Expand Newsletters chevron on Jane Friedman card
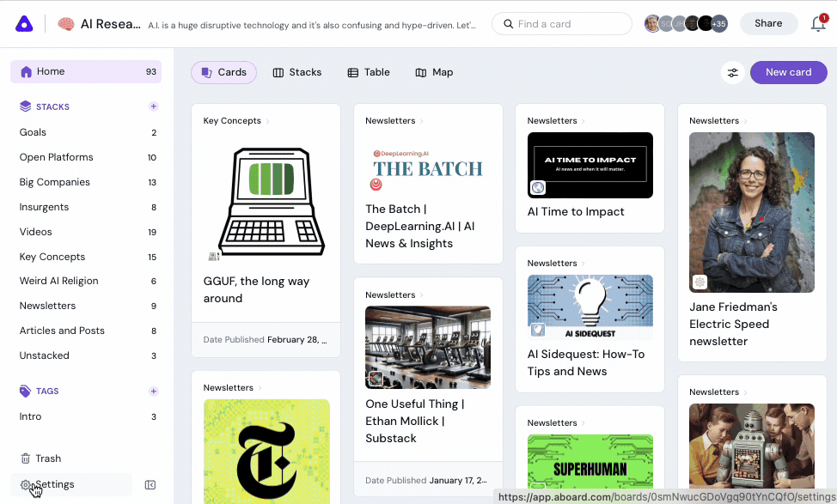The image size is (837, 504). (x=746, y=121)
